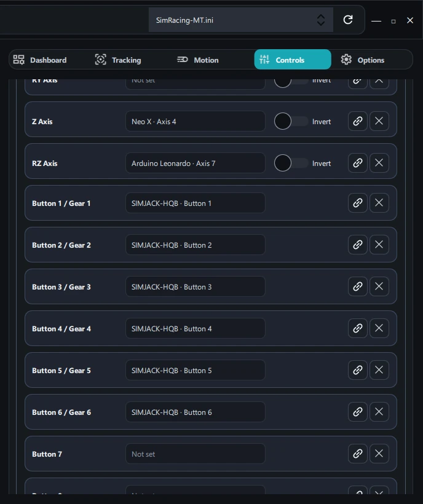Screen dimensions: 423x504
Task: Bind Button 7 with link icon
Action: click(x=358, y=454)
